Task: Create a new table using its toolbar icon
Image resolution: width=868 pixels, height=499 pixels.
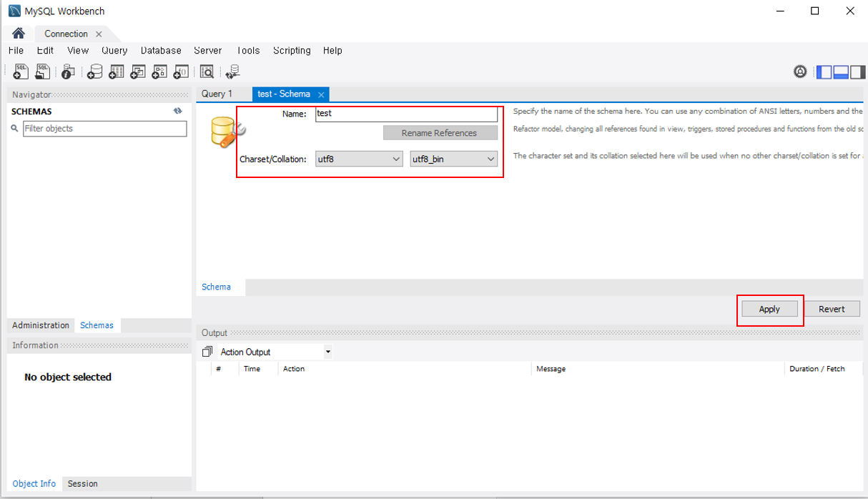Action: (x=116, y=71)
